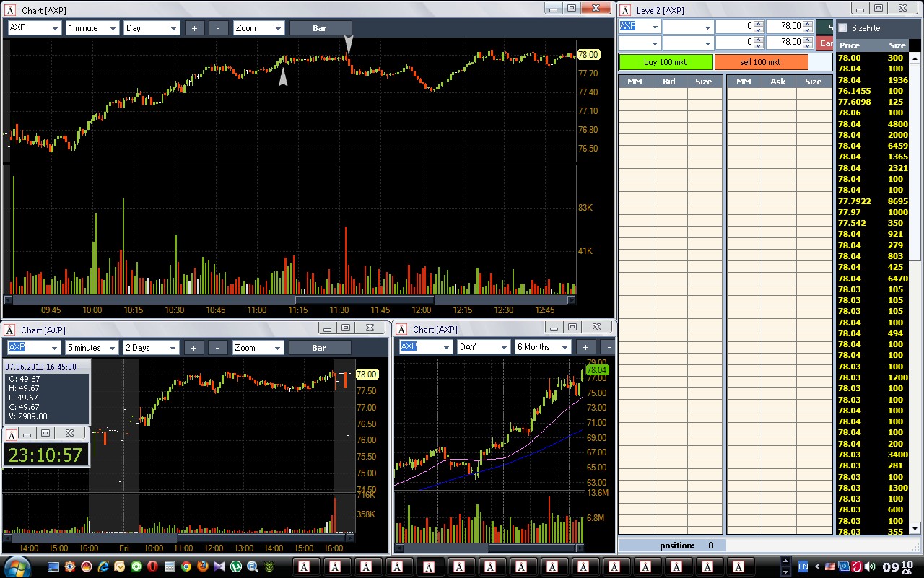Enable the SizeFilter checkbox
The height and width of the screenshot is (578, 924).
(x=842, y=28)
